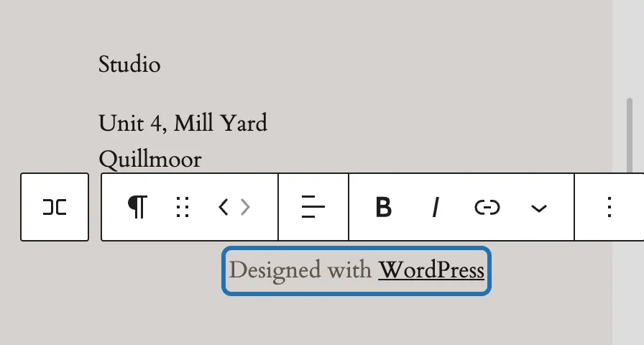Open the Paragraph block type switcher
The image size is (644, 345).
(x=137, y=207)
